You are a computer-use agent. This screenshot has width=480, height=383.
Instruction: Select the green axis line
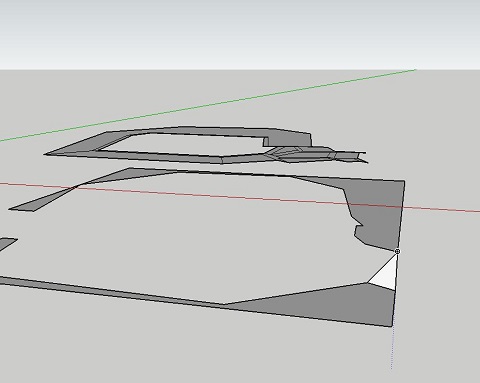(x=208, y=106)
